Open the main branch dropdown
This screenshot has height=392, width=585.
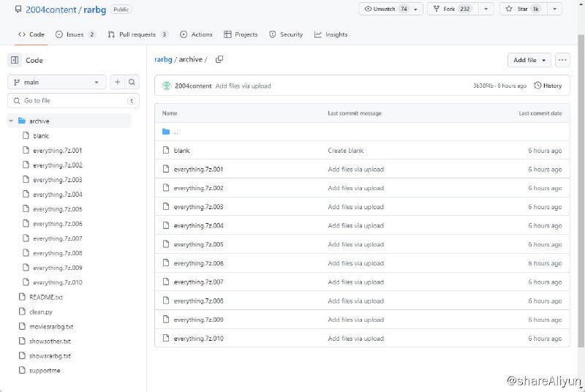coord(57,82)
